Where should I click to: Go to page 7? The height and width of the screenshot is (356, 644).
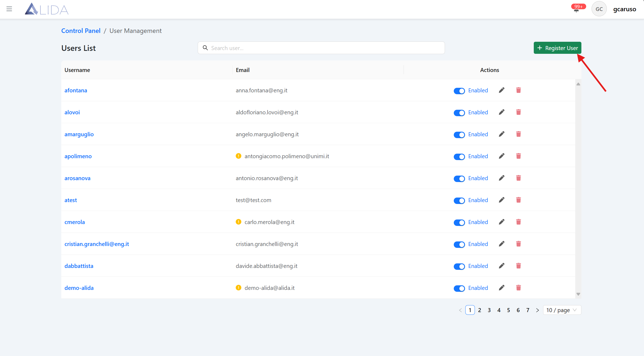[x=528, y=310]
